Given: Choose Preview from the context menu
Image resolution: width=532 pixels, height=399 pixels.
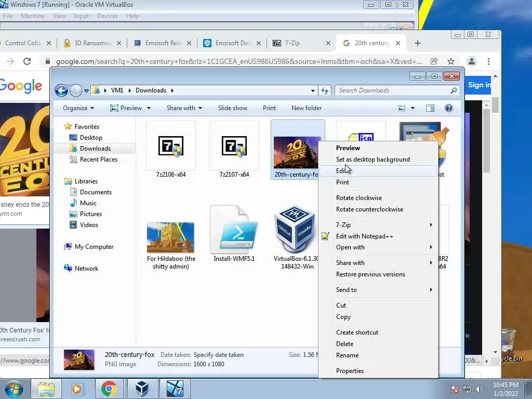Looking at the screenshot, I should 378,148.
